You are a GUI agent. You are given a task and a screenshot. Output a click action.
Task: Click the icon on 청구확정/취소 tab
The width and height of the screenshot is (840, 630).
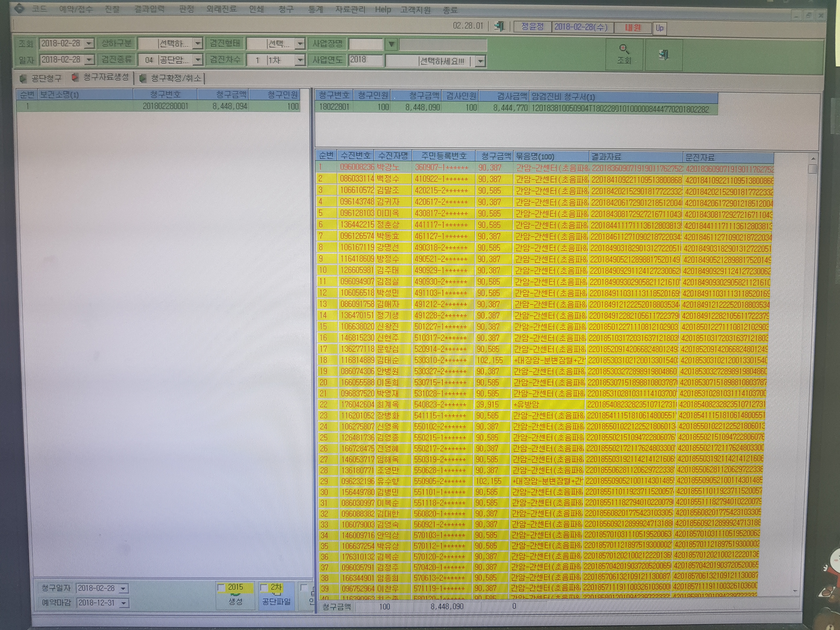[143, 78]
